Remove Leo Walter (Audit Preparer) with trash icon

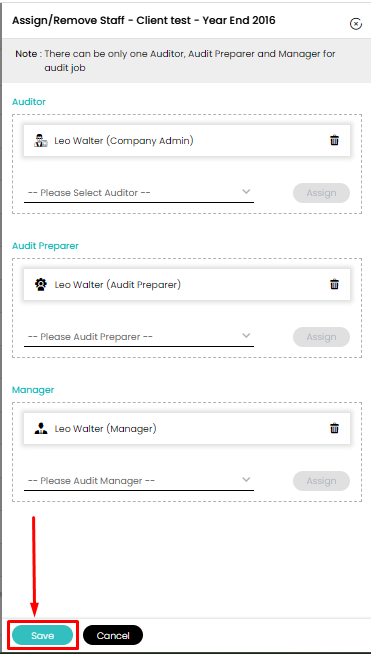point(334,284)
